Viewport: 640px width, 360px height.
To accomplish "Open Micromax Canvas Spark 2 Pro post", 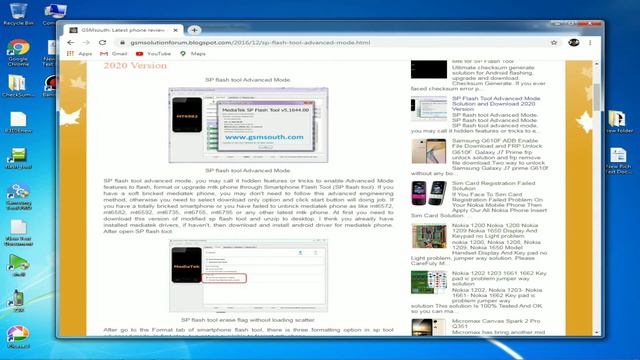I will tap(496, 324).
